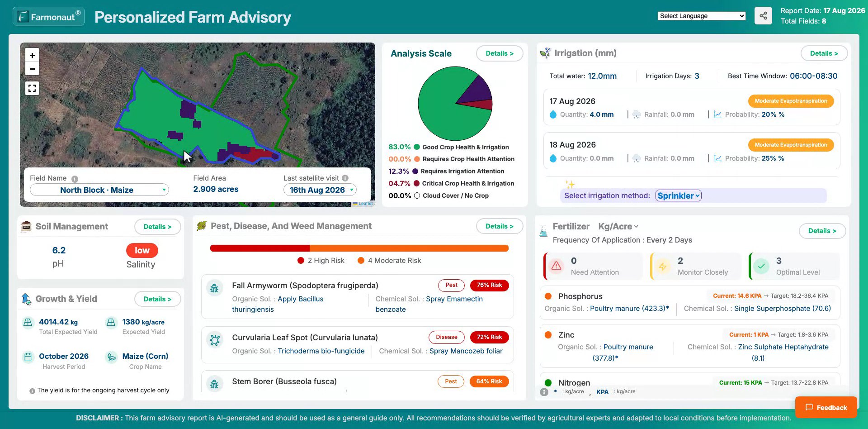
Task: Click the Fall Armyworm bug icon
Action: 214,288
